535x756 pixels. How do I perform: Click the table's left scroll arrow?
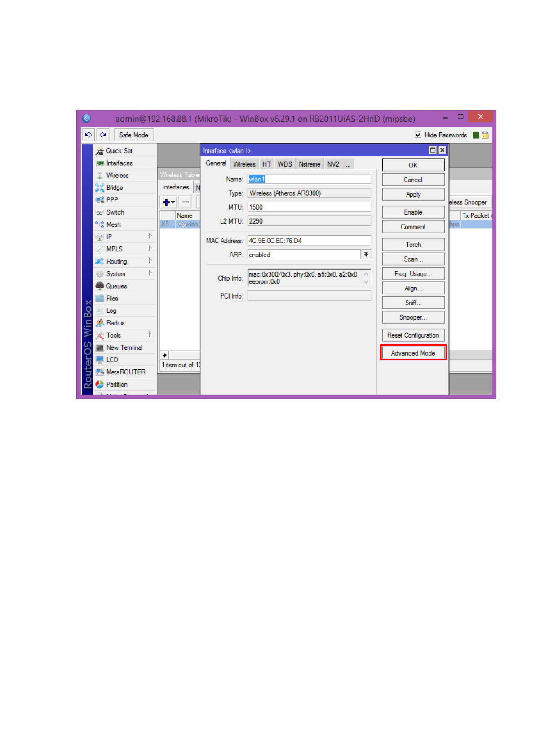[165, 355]
